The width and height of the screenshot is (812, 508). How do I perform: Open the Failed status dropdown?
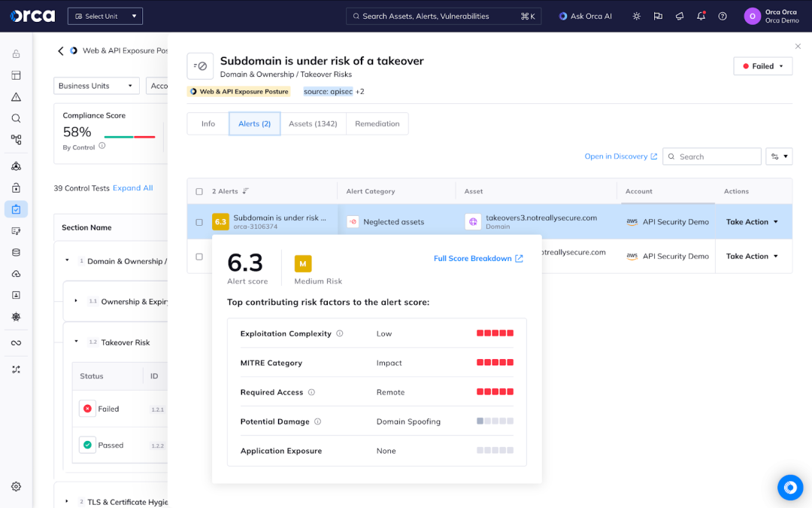click(x=762, y=66)
